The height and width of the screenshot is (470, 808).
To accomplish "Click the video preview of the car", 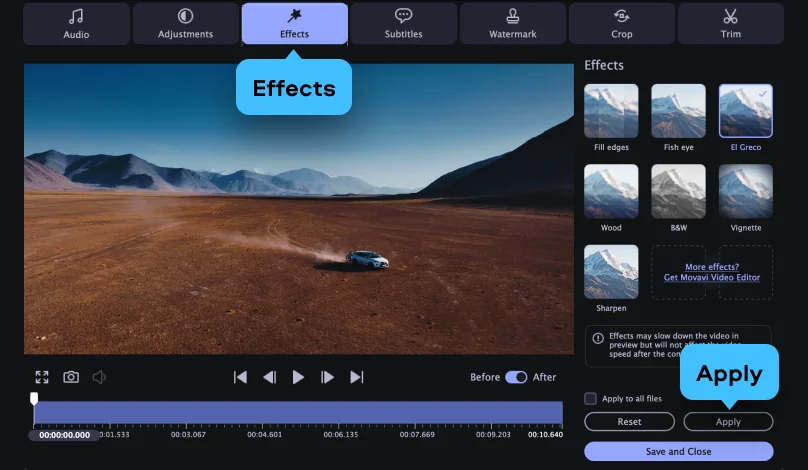I will pos(299,209).
